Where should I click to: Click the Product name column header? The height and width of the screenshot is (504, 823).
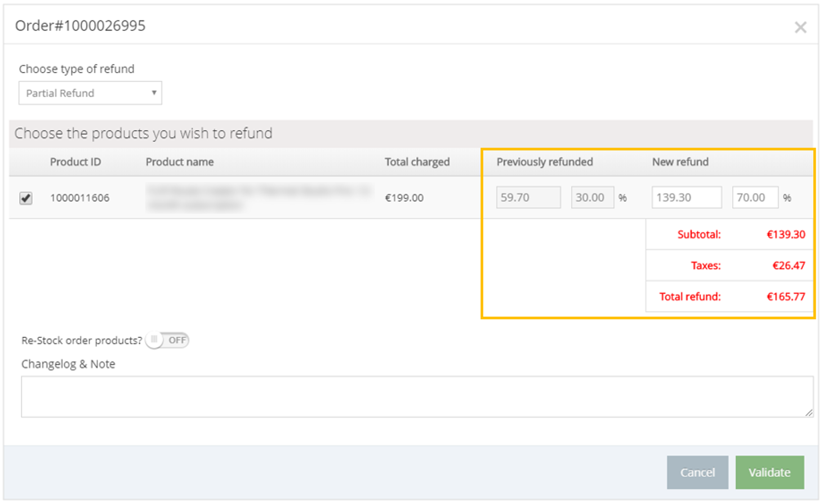click(180, 162)
